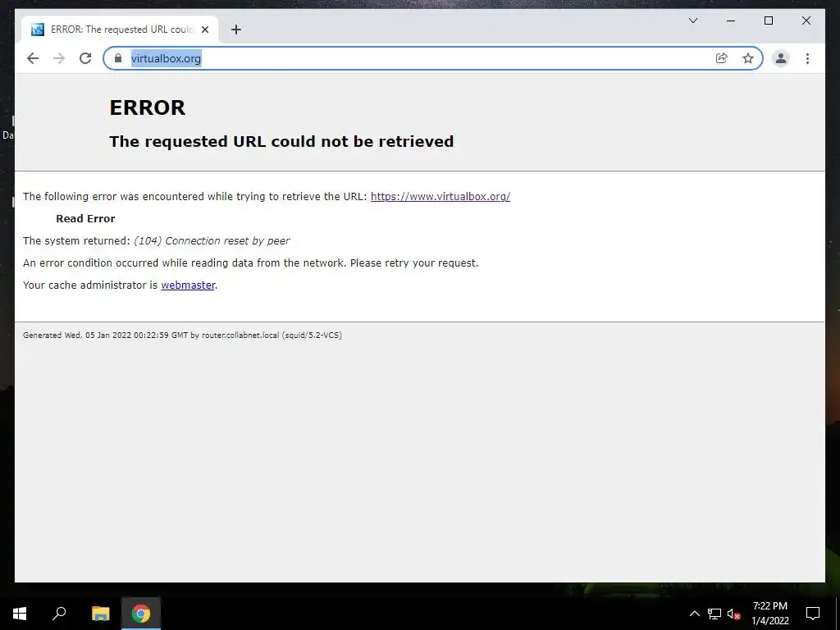The image size is (840, 630).
Task: Select the ERROR requested URL tab
Action: (120, 30)
